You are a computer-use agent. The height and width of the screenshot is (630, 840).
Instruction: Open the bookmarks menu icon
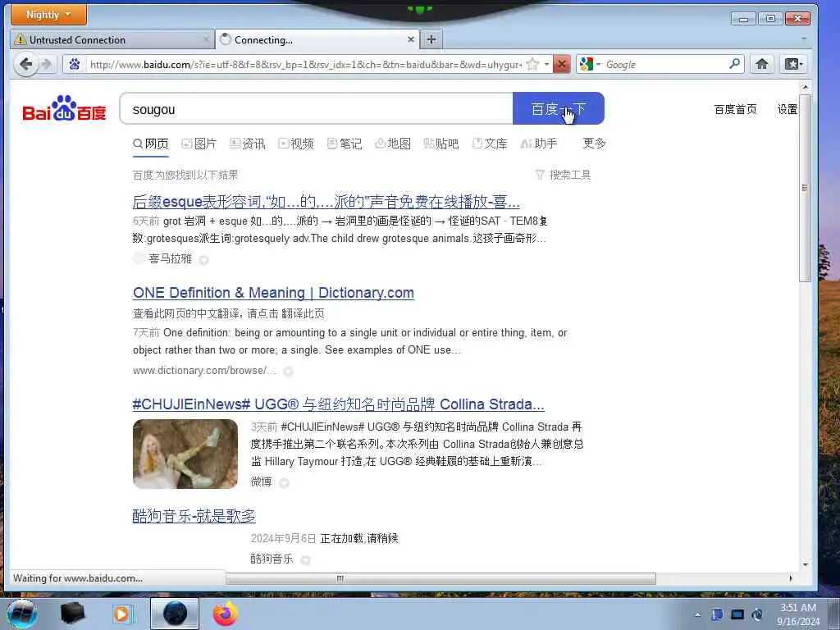(x=793, y=64)
